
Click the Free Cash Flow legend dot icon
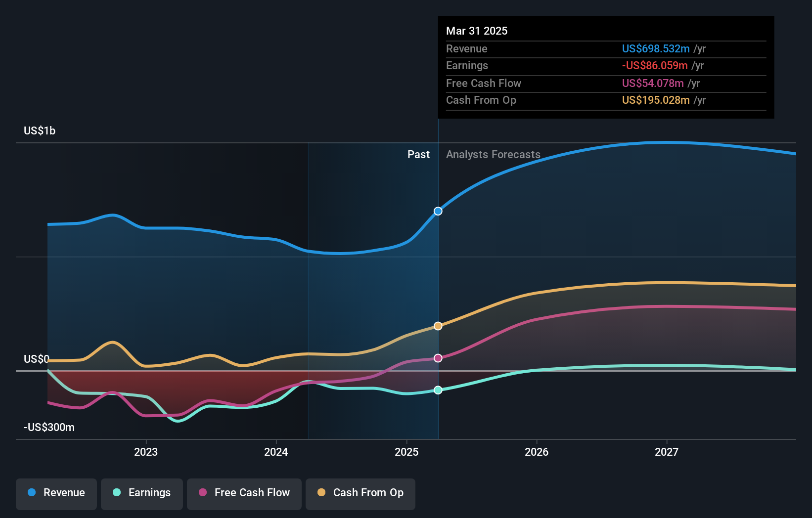204,493
